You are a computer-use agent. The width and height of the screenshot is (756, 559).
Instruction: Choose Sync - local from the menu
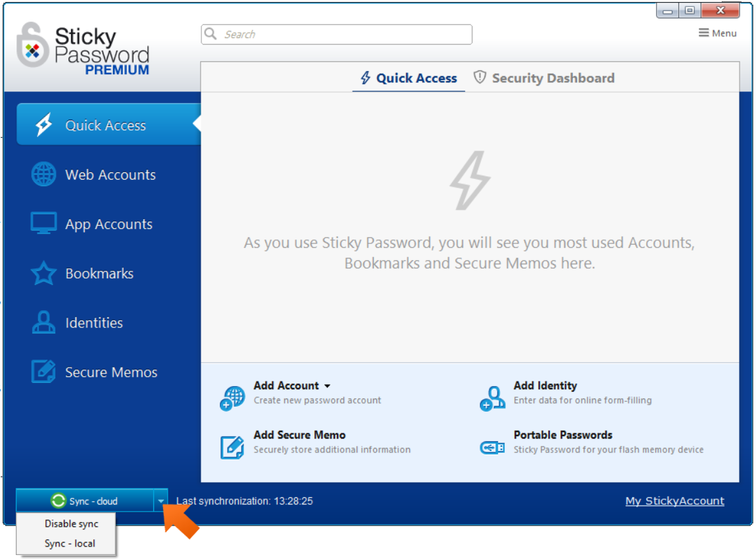tap(70, 544)
